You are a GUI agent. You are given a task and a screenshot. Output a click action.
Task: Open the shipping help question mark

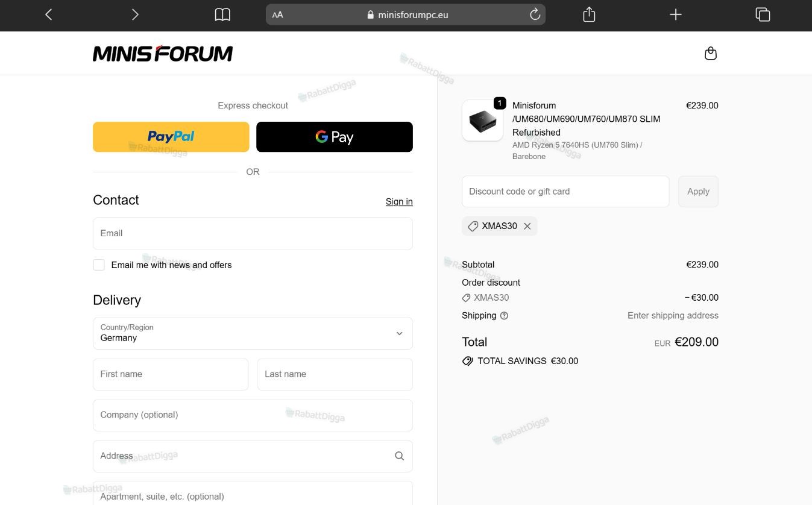pos(505,316)
